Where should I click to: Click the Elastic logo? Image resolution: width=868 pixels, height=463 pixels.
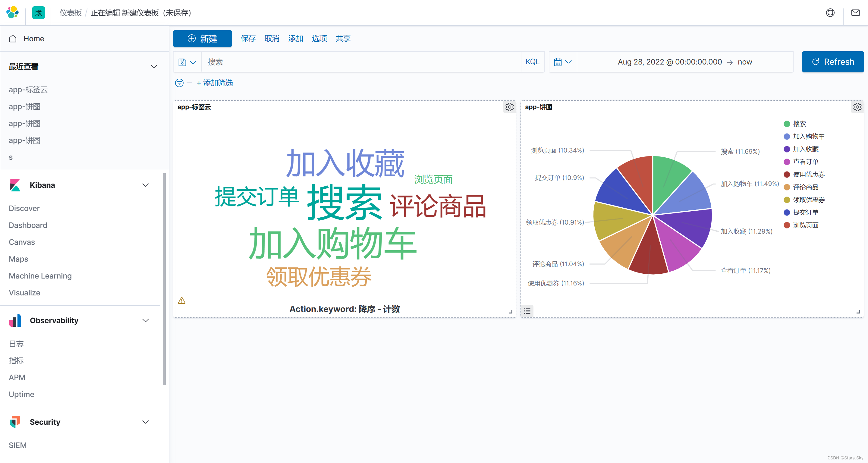coord(12,12)
